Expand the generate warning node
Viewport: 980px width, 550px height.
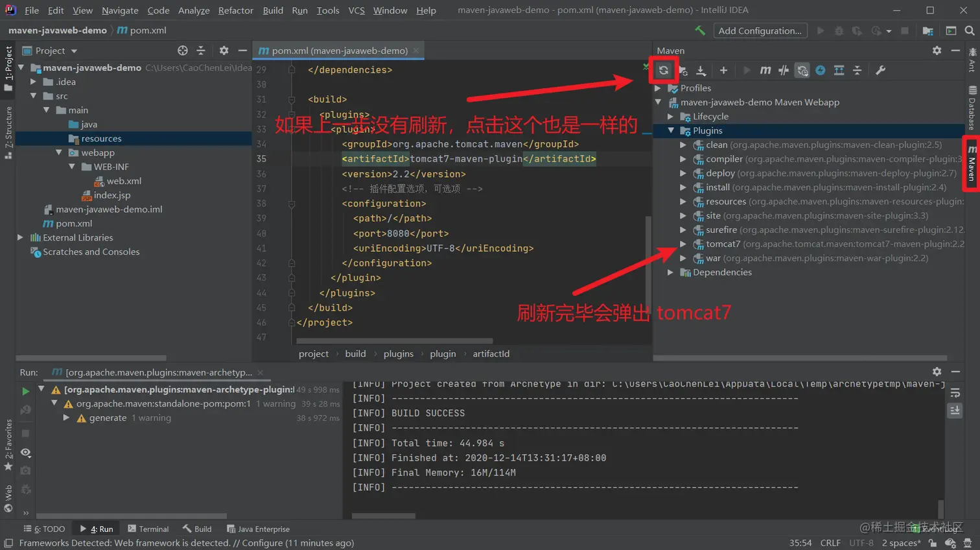pyautogui.click(x=66, y=418)
